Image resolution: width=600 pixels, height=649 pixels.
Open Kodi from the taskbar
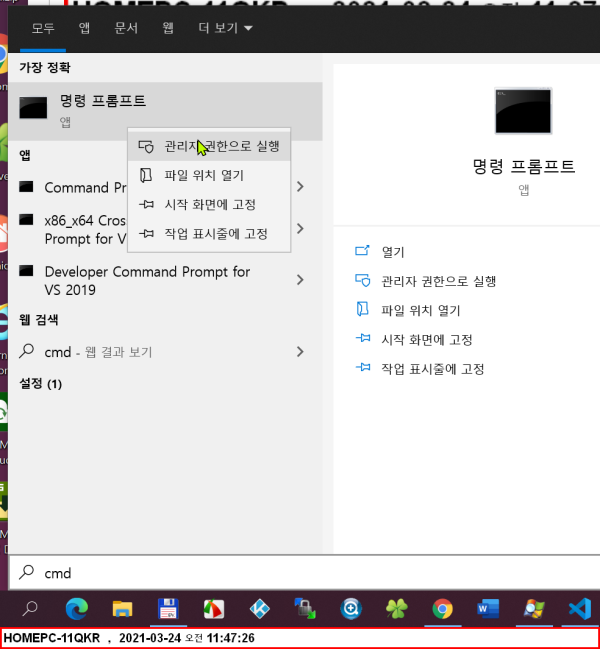pos(260,609)
